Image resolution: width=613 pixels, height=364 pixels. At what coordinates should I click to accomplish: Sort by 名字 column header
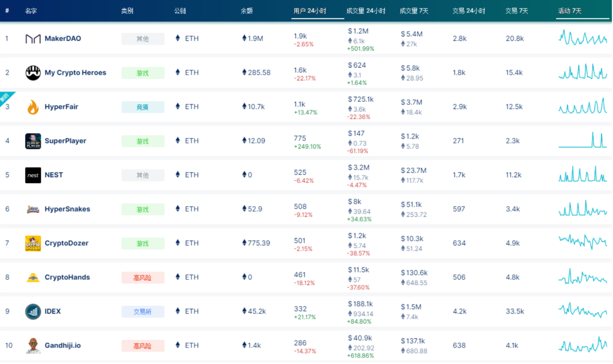tap(31, 11)
